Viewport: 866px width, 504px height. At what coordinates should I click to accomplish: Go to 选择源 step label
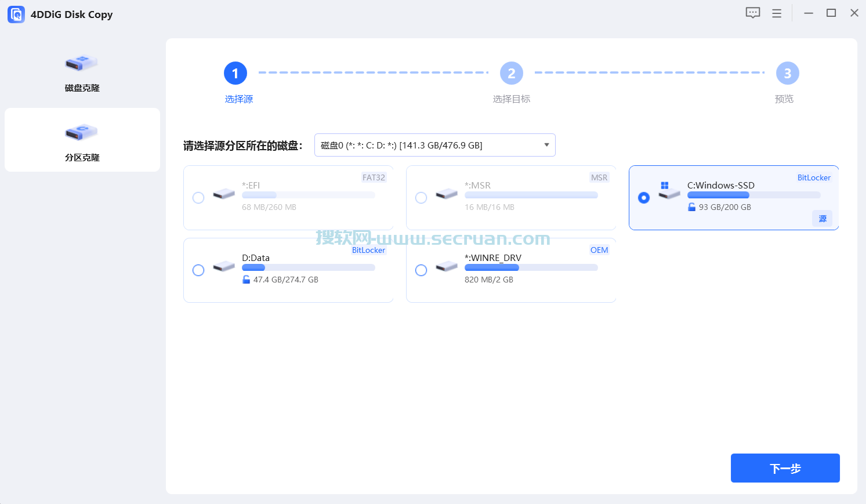[239, 99]
